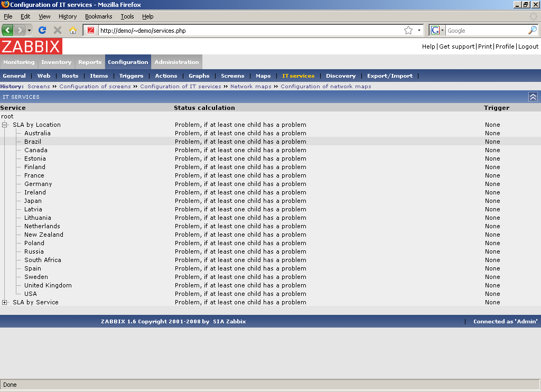The image size is (541, 392).
Task: Select the Brazil service row
Action: 270,142
